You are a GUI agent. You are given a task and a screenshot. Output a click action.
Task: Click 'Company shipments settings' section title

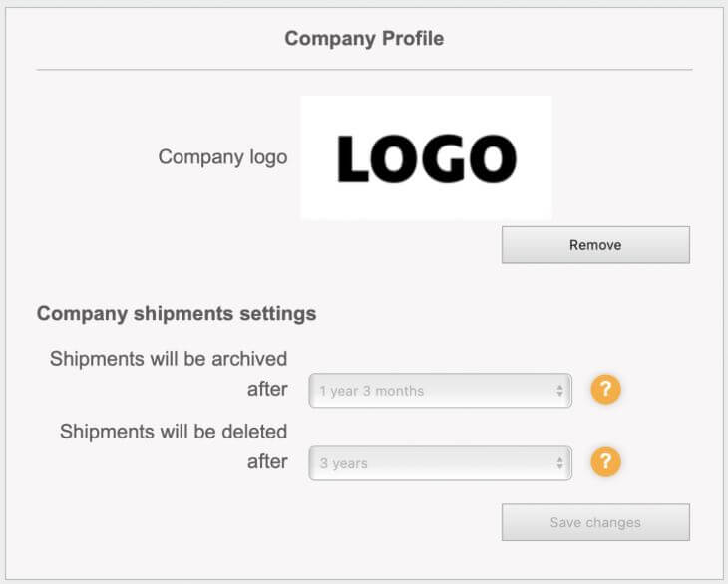[x=177, y=314]
